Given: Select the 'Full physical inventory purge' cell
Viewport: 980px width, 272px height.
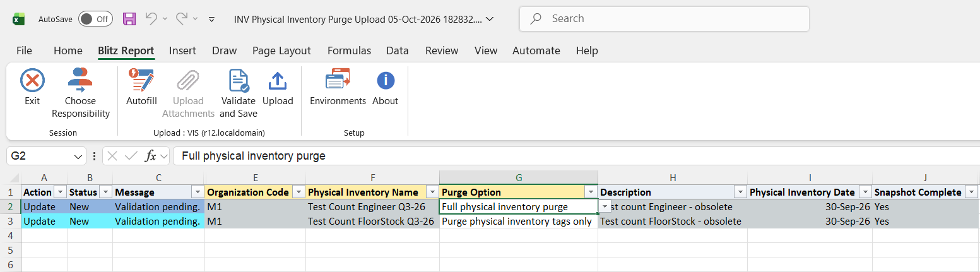Looking at the screenshot, I should coord(518,206).
